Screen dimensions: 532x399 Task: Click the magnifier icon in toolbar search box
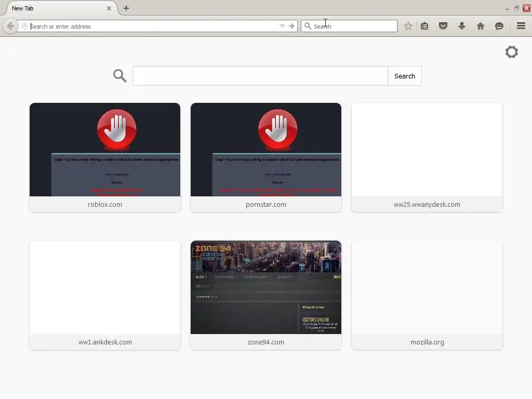308,26
